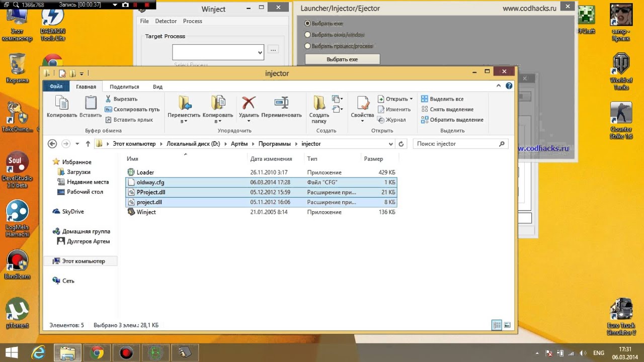Click the red Delete (Удалить) icon
Screen dimensions: 644x362
249,103
